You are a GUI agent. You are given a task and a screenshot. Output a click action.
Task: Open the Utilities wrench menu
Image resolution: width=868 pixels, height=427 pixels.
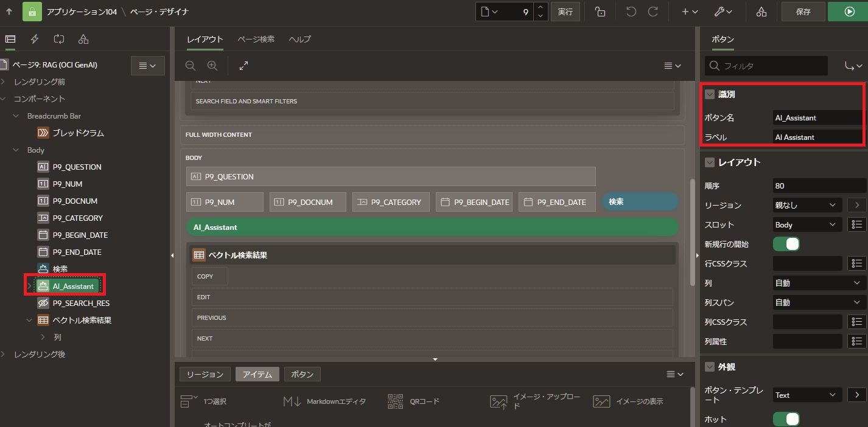(723, 12)
